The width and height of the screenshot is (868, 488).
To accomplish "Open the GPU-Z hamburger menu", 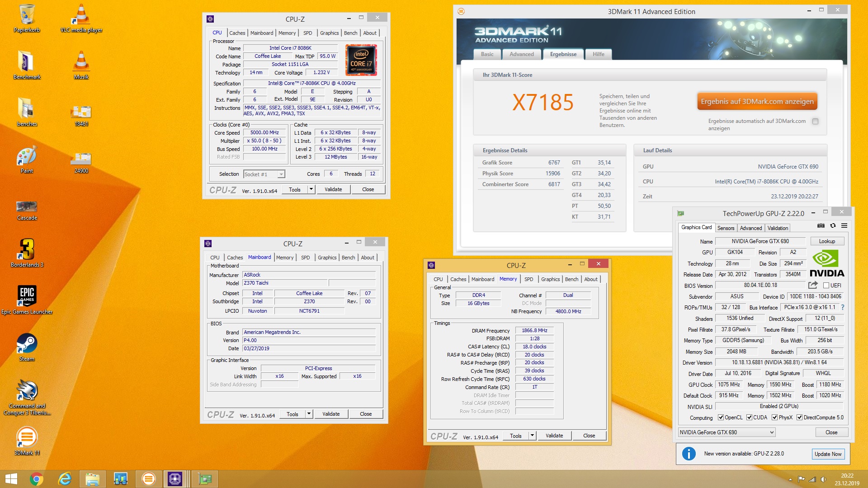I will (x=844, y=226).
